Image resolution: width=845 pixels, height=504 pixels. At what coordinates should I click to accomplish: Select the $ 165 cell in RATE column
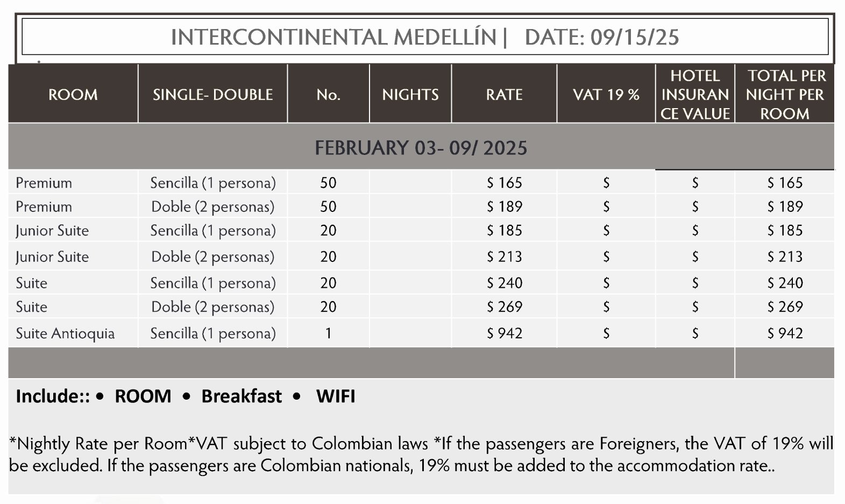504,183
